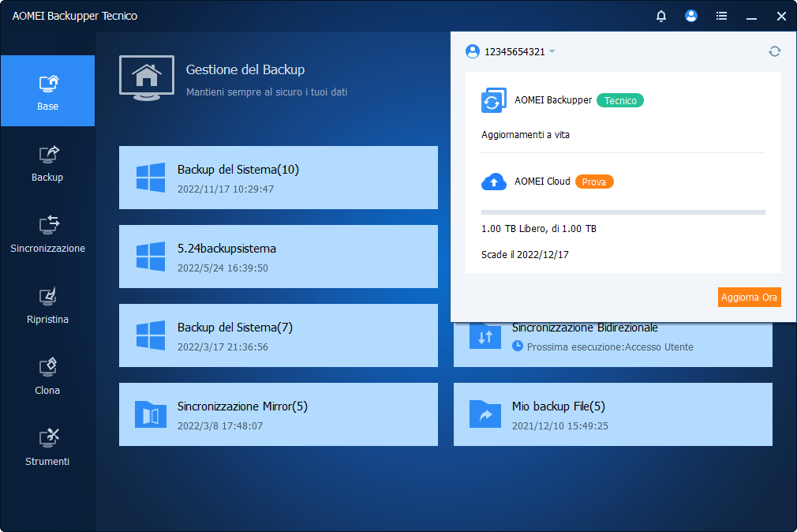Open the hamburger menu list icon

721,16
